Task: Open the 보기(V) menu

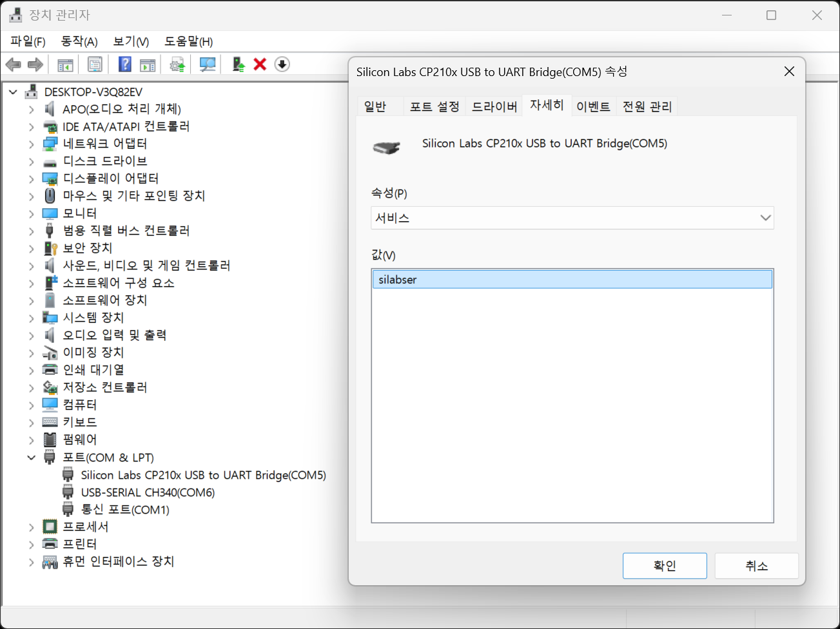Action: click(x=131, y=41)
